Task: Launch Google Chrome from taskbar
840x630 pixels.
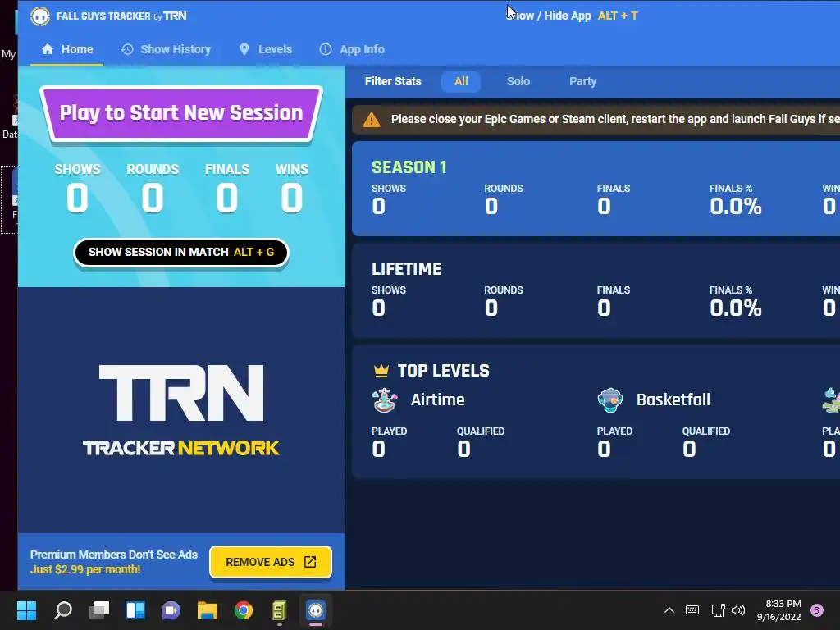Action: point(243,610)
